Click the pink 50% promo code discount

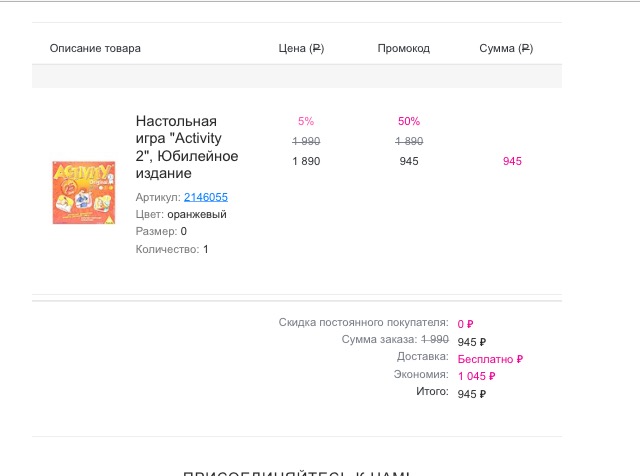(409, 121)
